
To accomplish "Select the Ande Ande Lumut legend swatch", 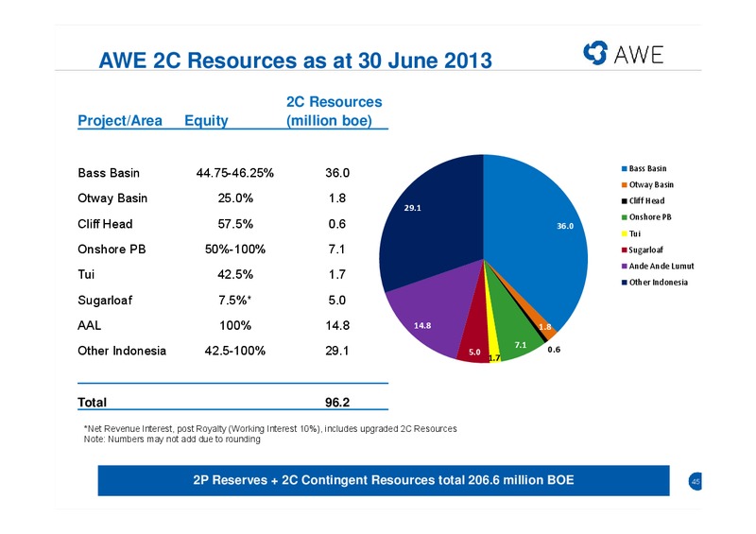I will point(624,267).
